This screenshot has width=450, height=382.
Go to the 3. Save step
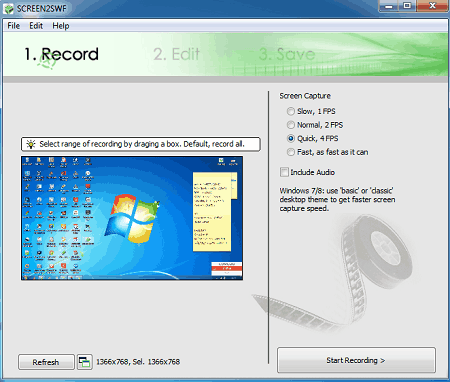click(x=287, y=54)
